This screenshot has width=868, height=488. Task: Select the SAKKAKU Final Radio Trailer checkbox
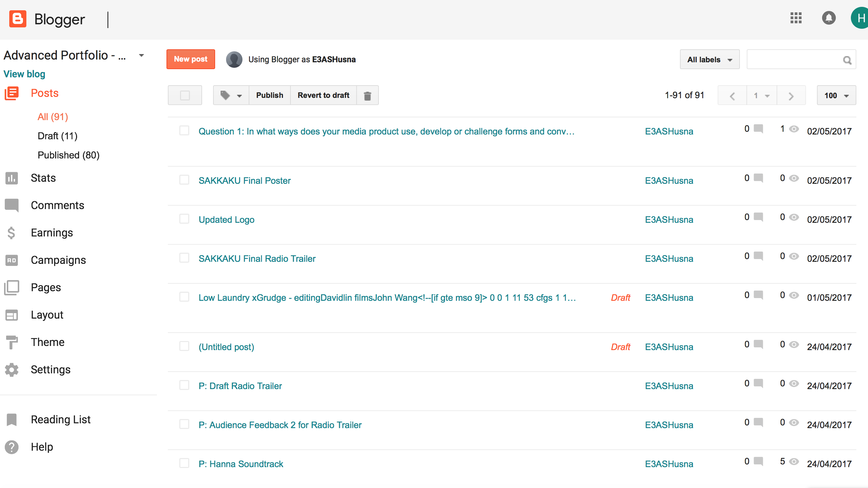[184, 258]
